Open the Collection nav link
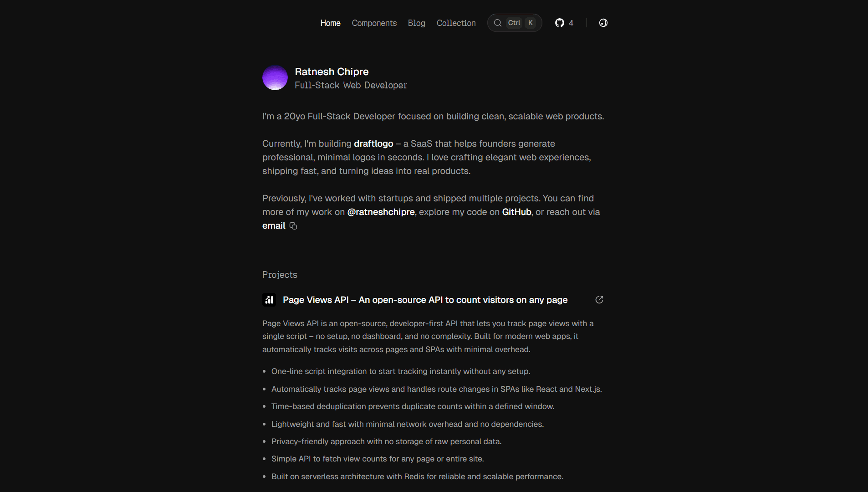 point(456,23)
